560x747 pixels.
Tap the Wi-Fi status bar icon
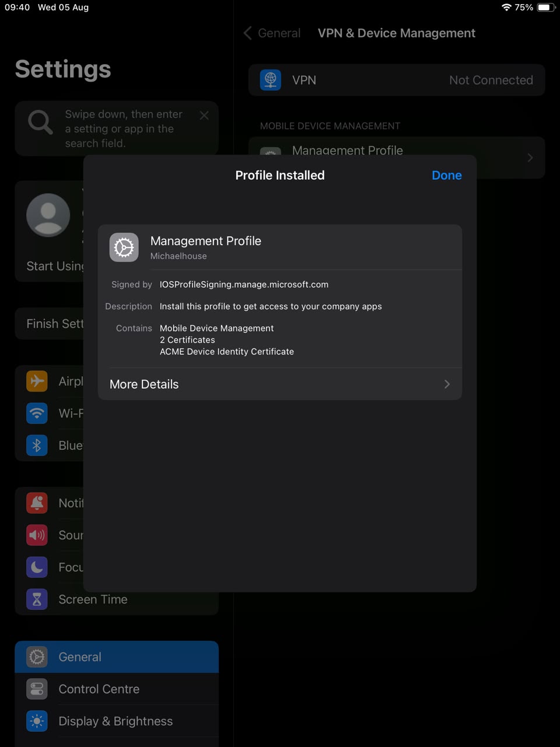click(x=506, y=8)
